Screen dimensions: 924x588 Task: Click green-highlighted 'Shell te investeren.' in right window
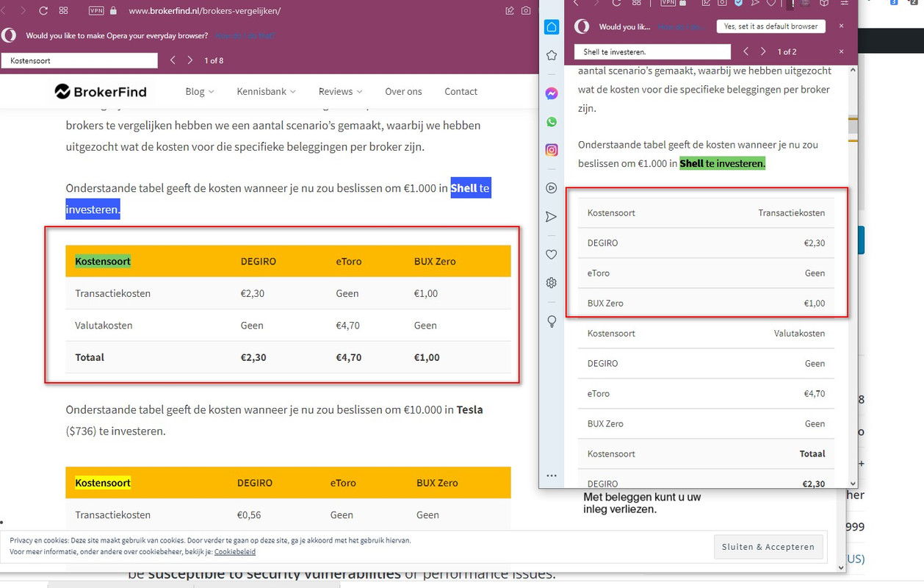coord(723,163)
